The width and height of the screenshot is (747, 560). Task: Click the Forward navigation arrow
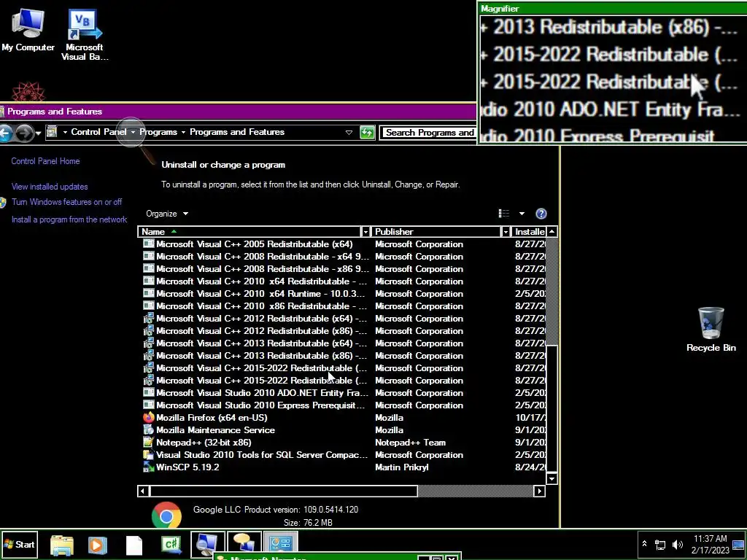[x=25, y=133]
